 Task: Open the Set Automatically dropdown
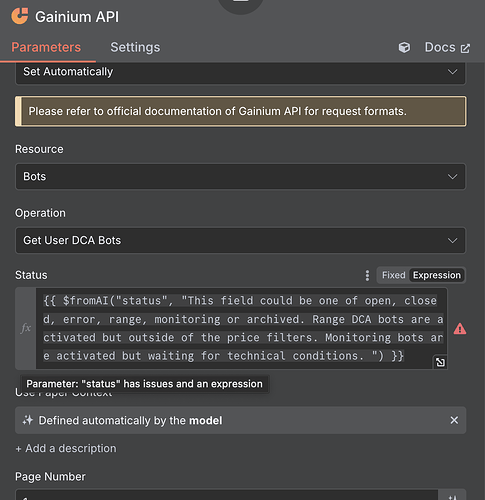240,72
